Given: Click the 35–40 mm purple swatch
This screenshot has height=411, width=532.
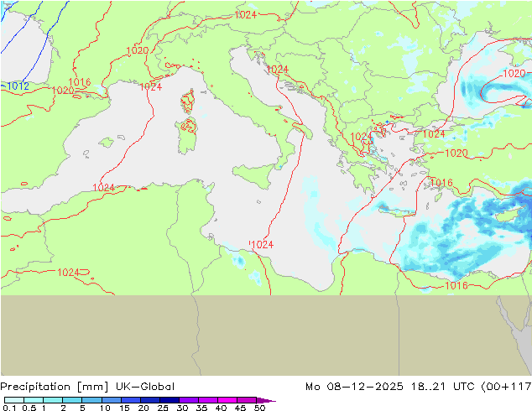Looking at the screenshot, I should pos(208,400).
